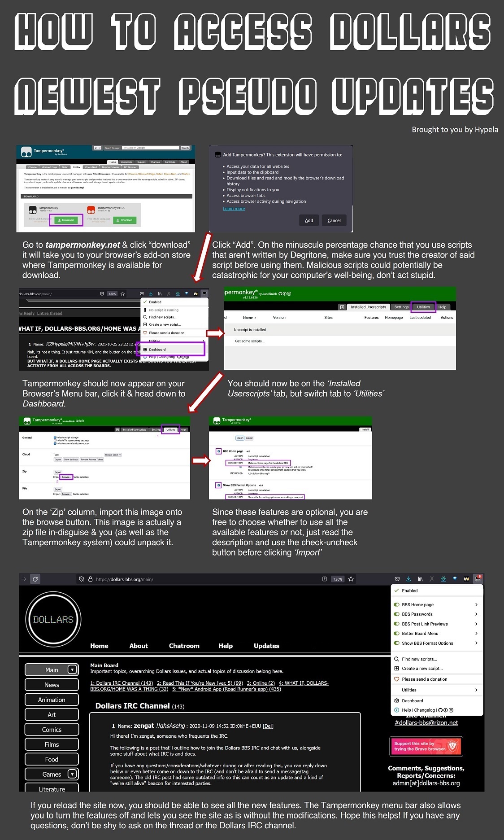
Task: Toggle reader view in the Dollars IRC Channel browser
Action: coord(324,579)
